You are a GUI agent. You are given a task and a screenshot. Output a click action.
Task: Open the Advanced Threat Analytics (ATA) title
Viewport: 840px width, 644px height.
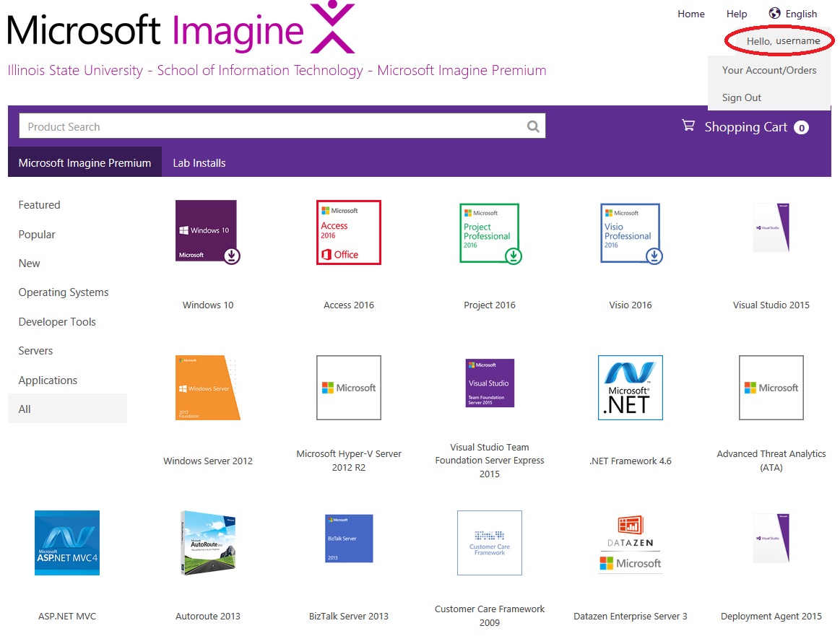click(x=771, y=461)
